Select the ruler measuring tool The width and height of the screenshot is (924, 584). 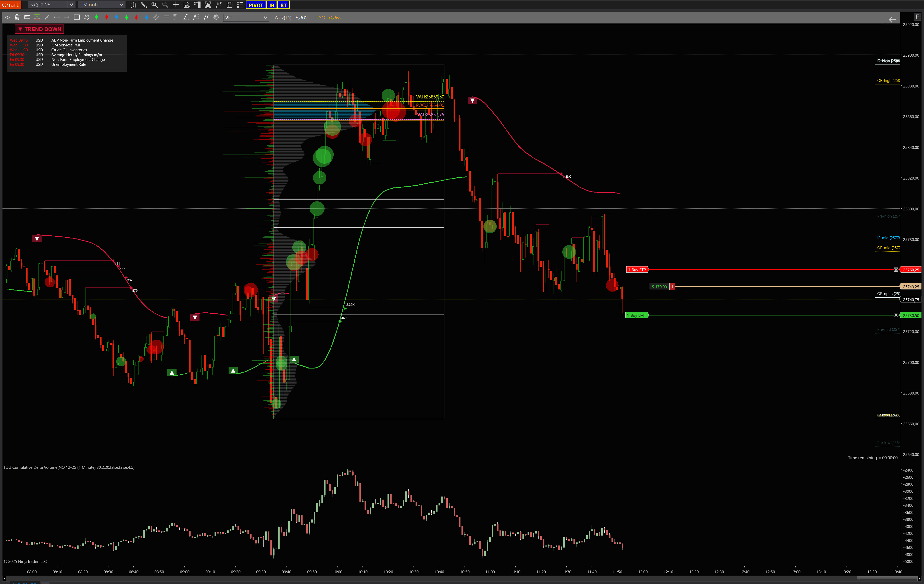point(27,17)
